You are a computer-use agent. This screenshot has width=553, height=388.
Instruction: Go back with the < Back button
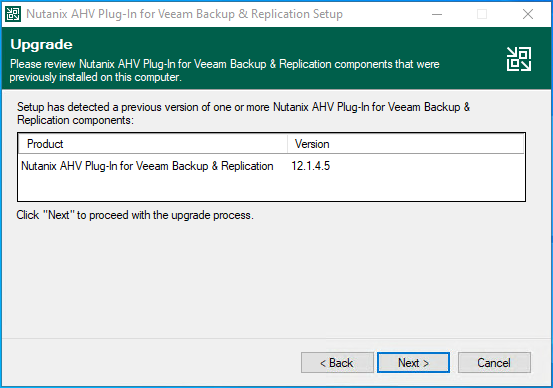tap(337, 363)
